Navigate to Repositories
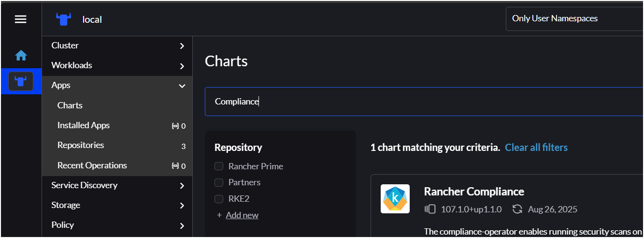This screenshot has height=238, width=644. (81, 145)
